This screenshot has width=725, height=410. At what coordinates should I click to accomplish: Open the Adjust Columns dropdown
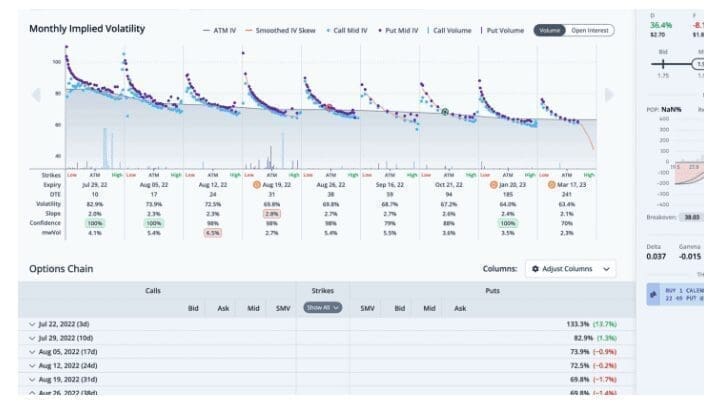click(x=570, y=269)
